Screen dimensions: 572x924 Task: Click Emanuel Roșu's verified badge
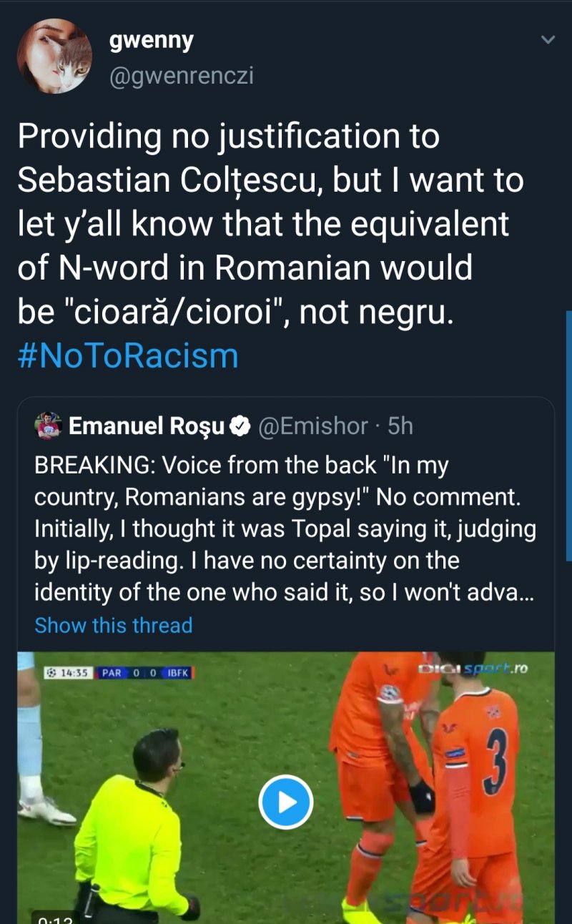pos(240,427)
